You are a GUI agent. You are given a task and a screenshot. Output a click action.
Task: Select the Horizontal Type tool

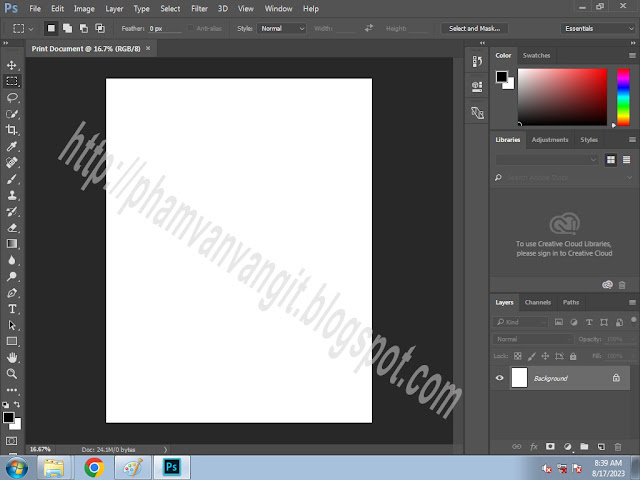12,309
